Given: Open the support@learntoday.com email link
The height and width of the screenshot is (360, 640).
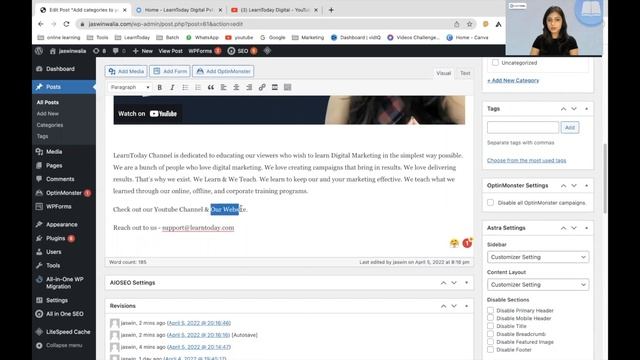Looking at the screenshot, I should coord(198,228).
